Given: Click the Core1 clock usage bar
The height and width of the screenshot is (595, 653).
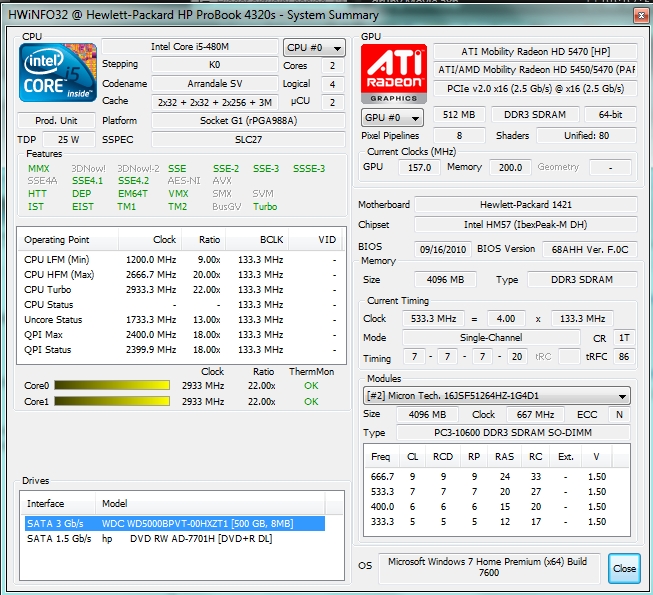Looking at the screenshot, I should pos(112,401).
